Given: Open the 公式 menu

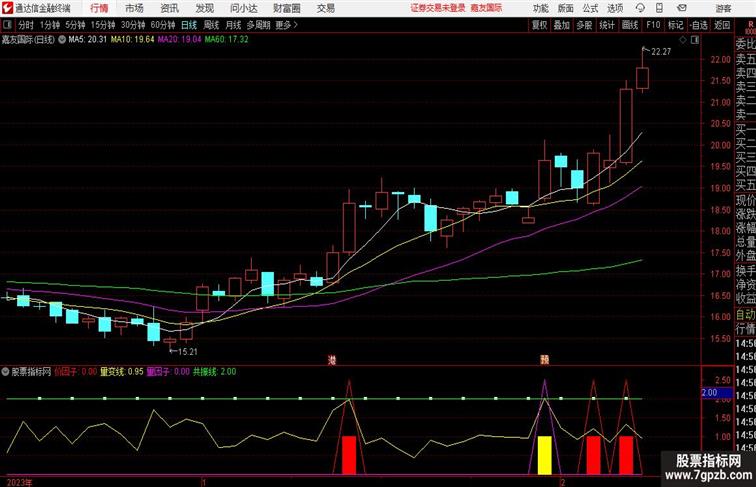Looking at the screenshot, I should [590, 8].
